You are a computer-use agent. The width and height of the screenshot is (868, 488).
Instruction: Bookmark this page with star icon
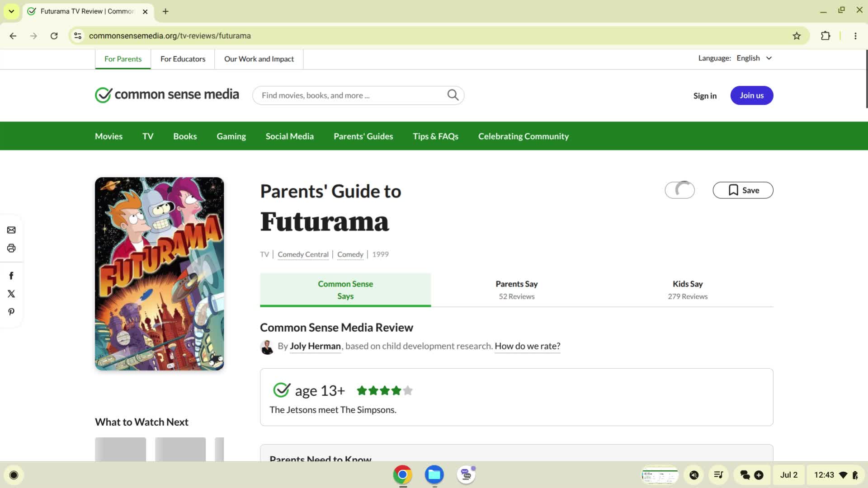click(x=797, y=36)
